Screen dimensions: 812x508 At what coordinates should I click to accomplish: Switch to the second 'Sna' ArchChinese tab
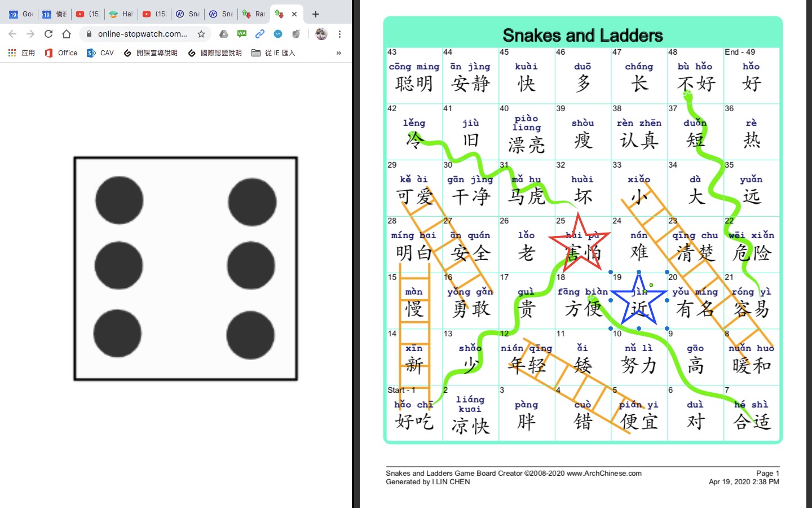tap(221, 14)
